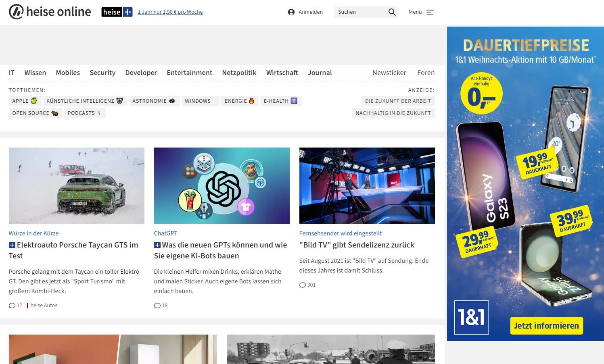Click comment bubble icon on ChatGPT article
This screenshot has width=604, height=364.
click(157, 306)
